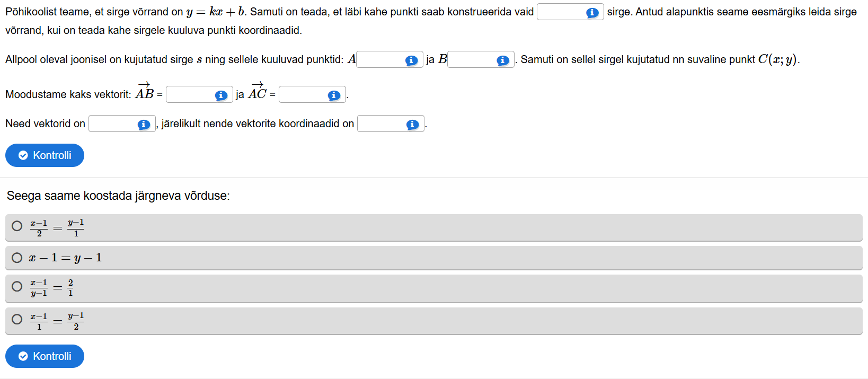This screenshot has width=868, height=379.
Task: Click info icon in vector AC field
Action: 334,95
